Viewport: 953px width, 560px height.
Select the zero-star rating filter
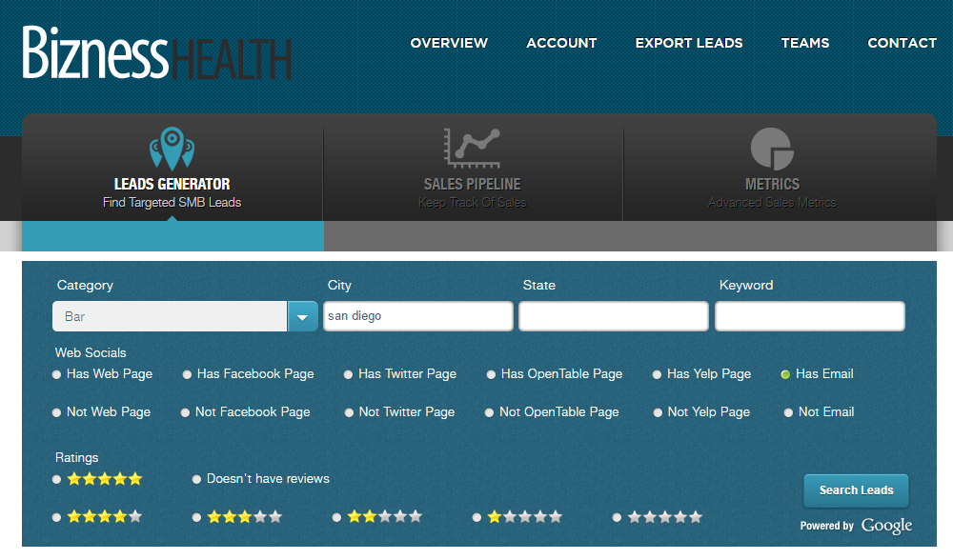tap(618, 517)
